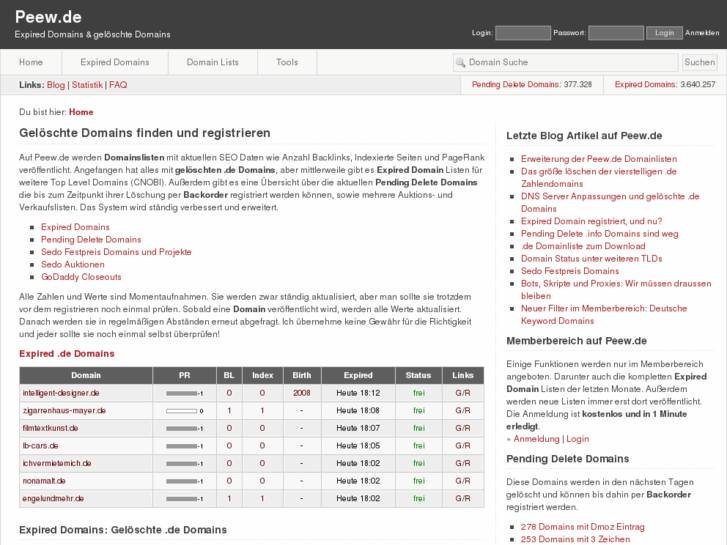
Task: Click the PageRank bar for zigarrenhaus-mayer.de
Action: 182,411
